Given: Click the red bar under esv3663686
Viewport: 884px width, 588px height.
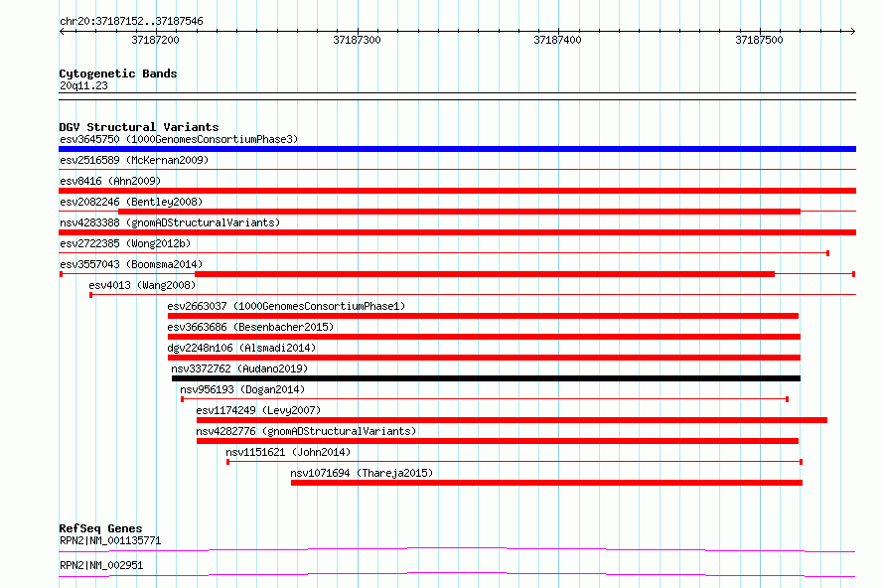Looking at the screenshot, I should (x=485, y=337).
